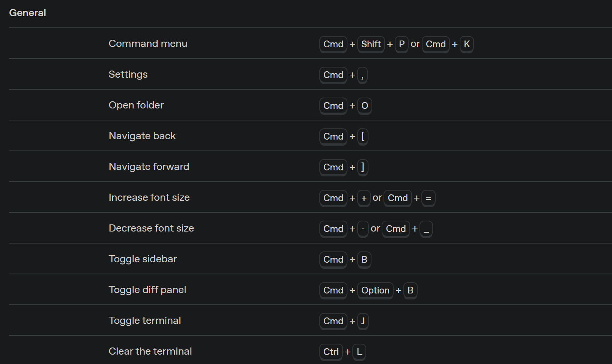Click the J key badge for Toggle terminal

362,321
